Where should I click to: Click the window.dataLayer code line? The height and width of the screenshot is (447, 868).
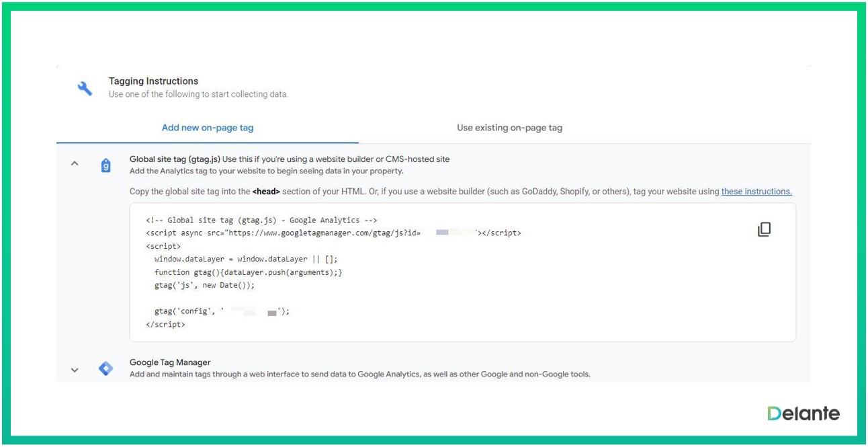coord(246,259)
